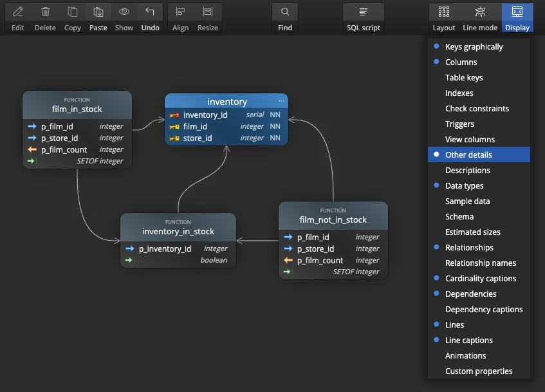Select the film_not_in_stock function header

tap(333, 216)
